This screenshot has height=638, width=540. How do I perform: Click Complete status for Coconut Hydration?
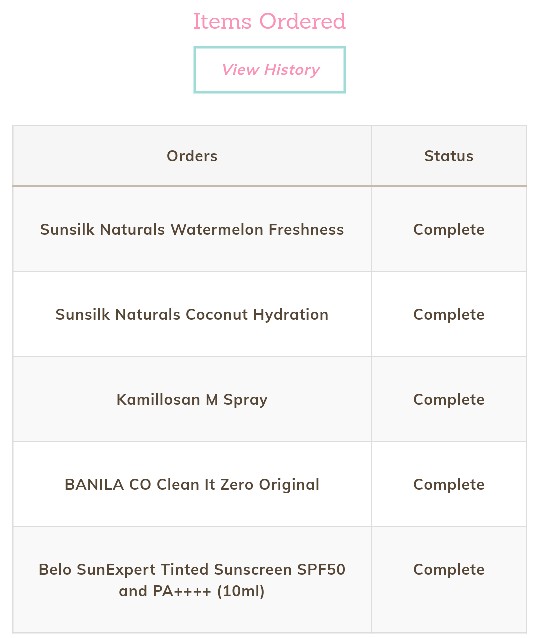449,315
